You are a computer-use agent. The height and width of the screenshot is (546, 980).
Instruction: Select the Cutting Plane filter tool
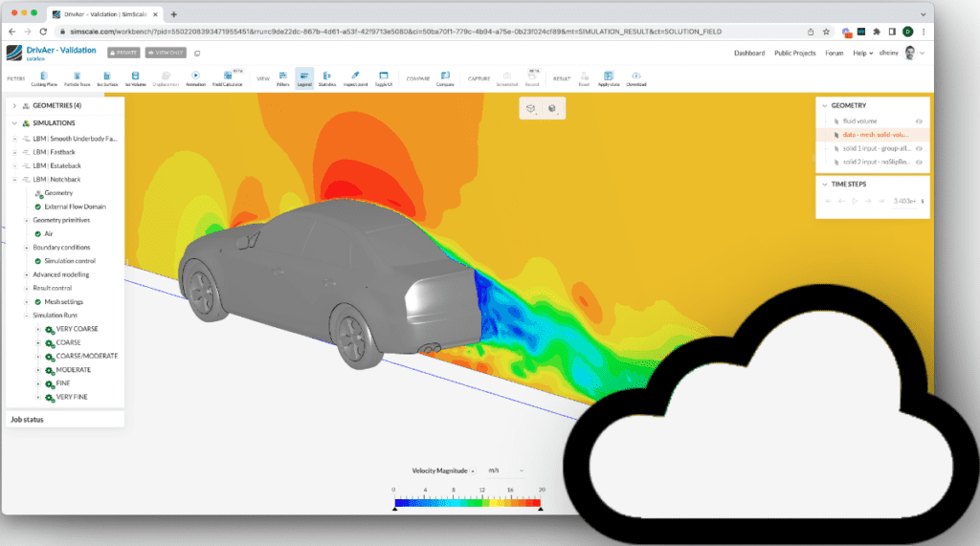pos(44,78)
